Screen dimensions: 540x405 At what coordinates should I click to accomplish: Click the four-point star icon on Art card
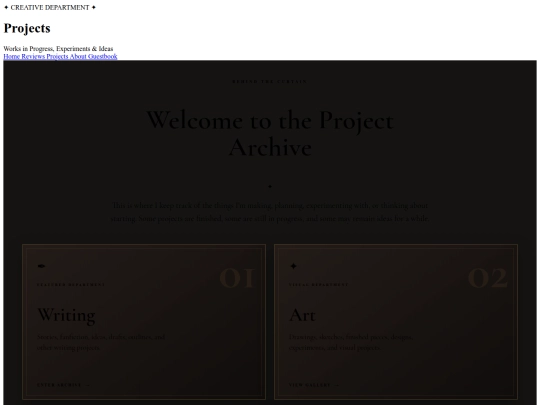coord(293,266)
